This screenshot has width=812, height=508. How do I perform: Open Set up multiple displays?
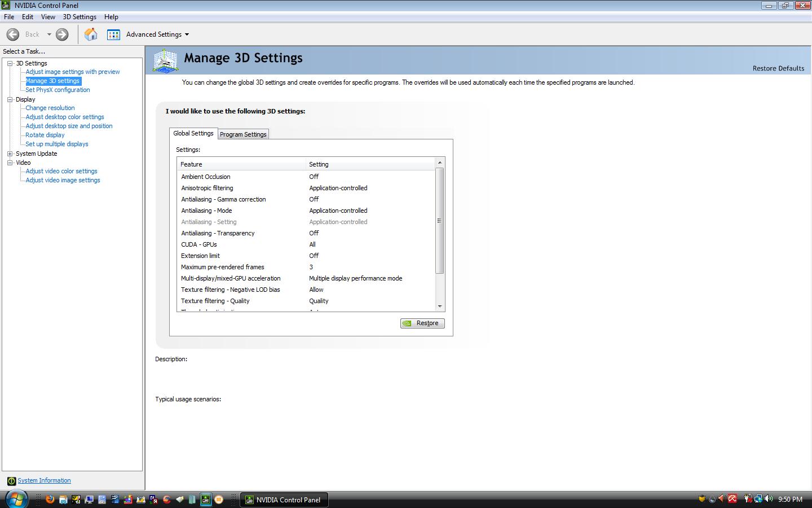click(57, 144)
